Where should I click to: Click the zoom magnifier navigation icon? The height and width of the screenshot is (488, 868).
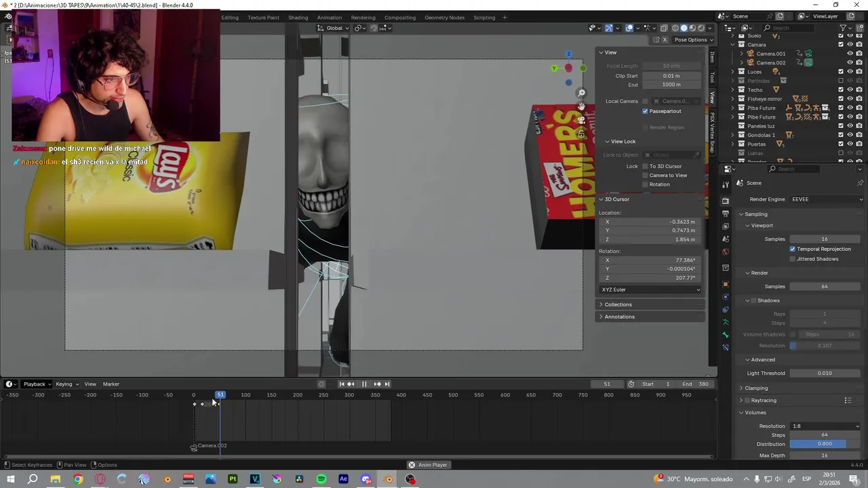(581, 93)
